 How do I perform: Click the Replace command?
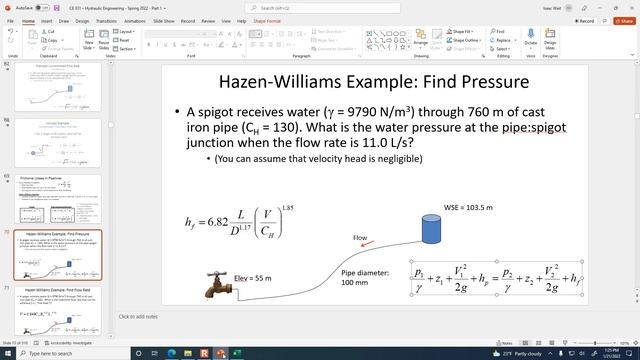pyautogui.click(x=500, y=40)
